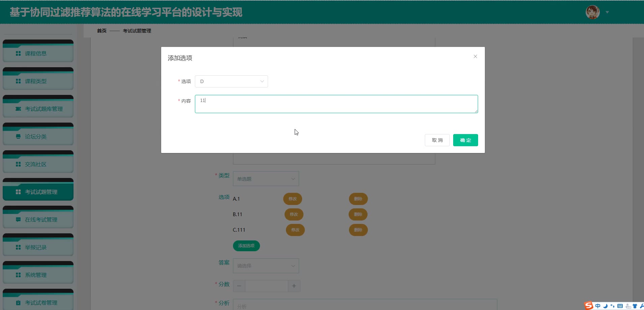Click the green 添加选项 button

point(246,246)
